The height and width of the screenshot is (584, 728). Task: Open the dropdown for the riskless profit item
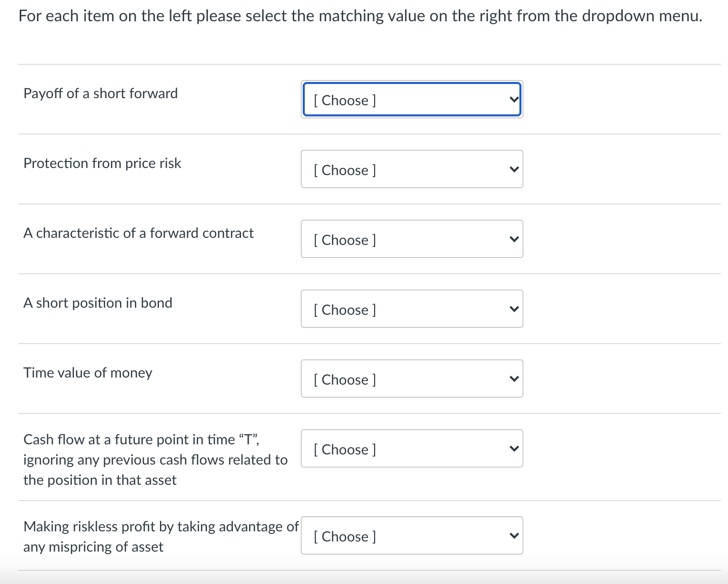click(x=411, y=535)
